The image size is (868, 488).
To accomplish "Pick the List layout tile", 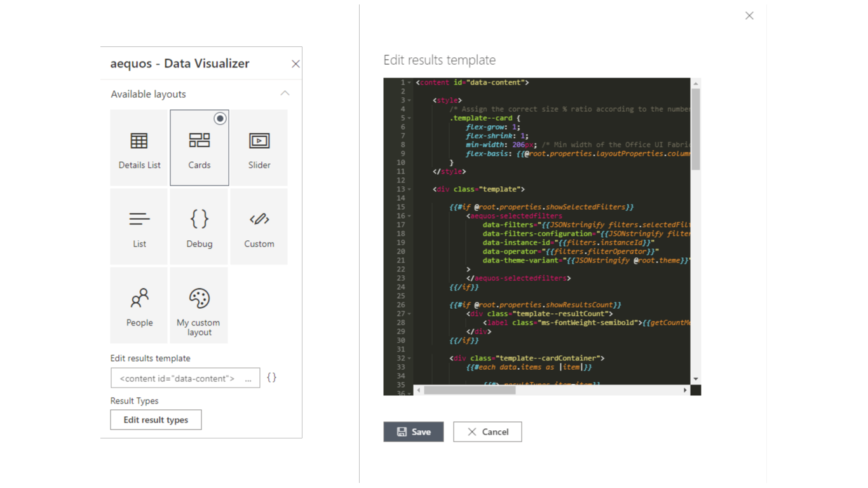I will click(139, 226).
